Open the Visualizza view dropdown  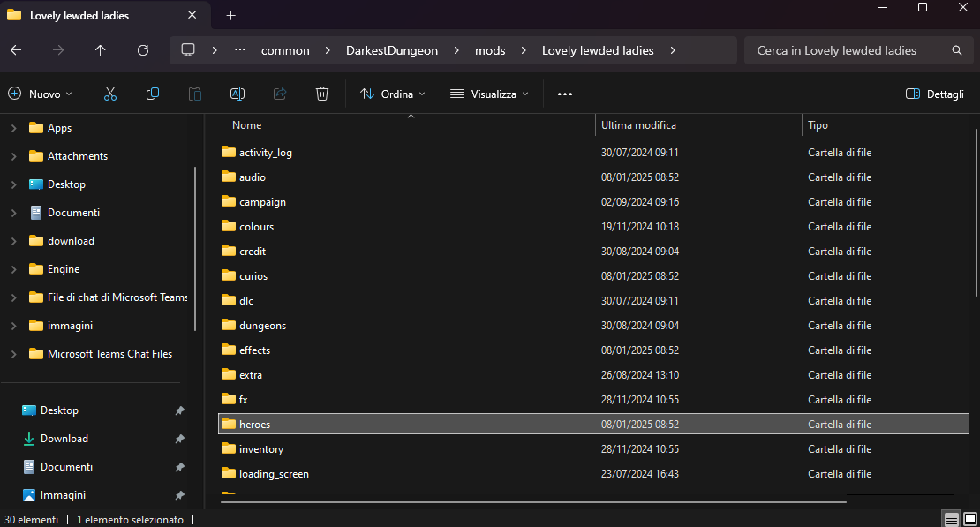point(489,94)
